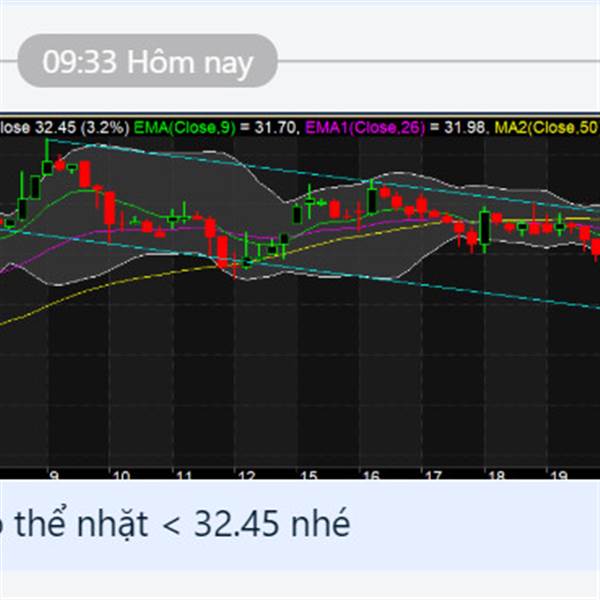This screenshot has width=600, height=600.
Task: Click the '12' date label on chart axis
Action: pyautogui.click(x=246, y=474)
